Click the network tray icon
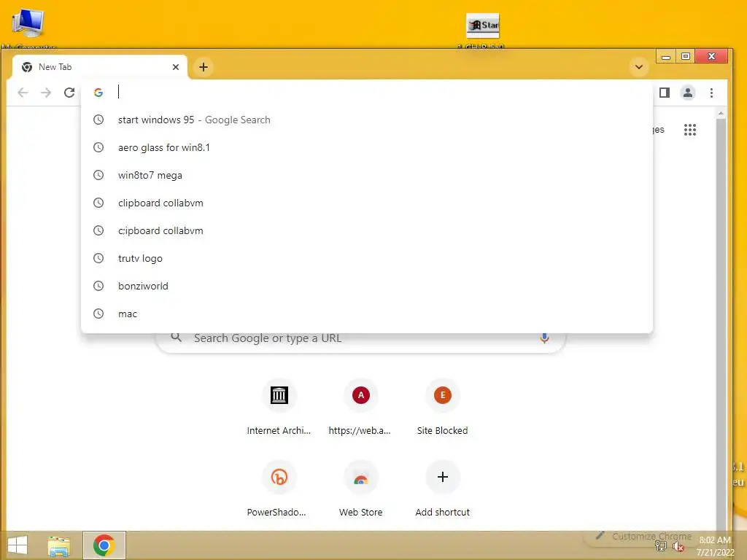 point(661,545)
